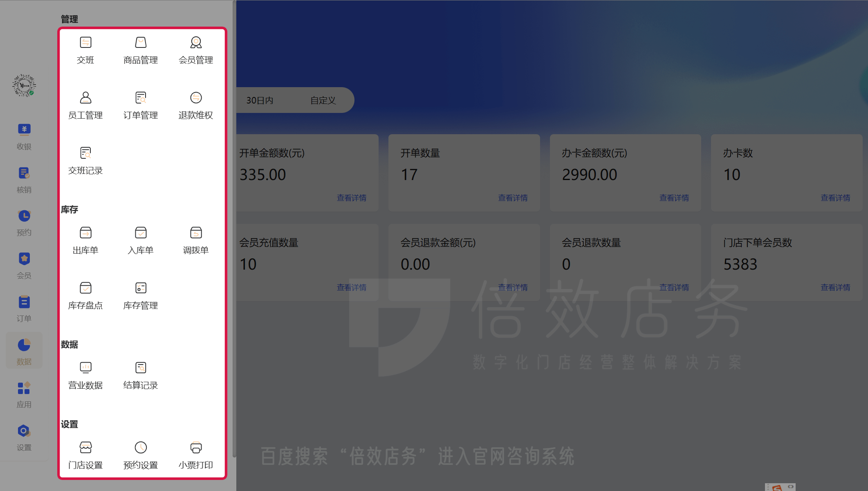View details for 开单数量
This screenshot has width=868, height=491.
[x=513, y=198]
